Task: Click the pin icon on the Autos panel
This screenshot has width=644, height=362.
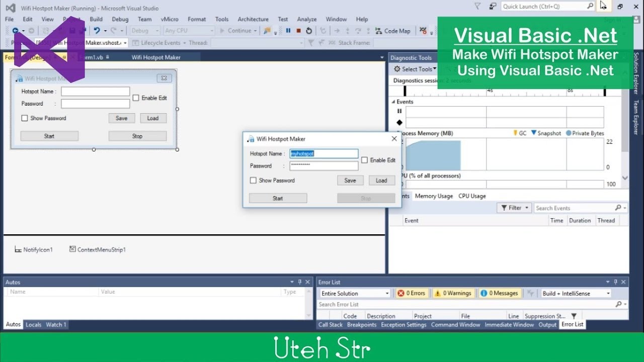Action: (x=300, y=282)
